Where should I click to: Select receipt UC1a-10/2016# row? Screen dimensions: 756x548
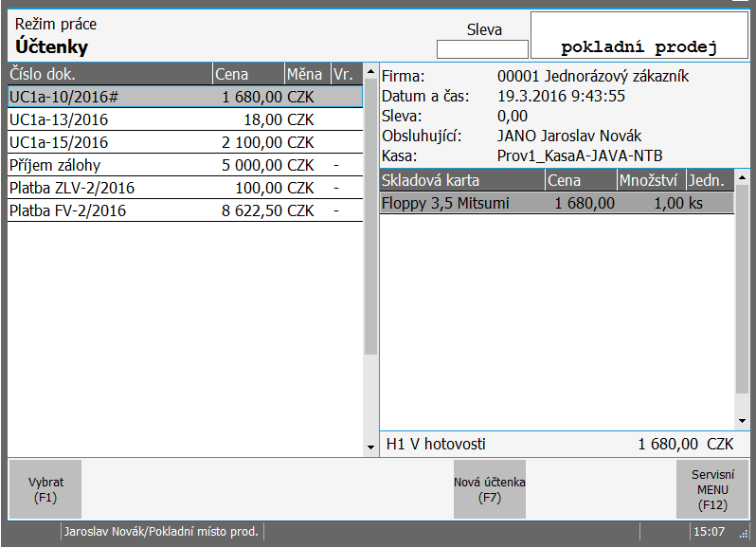click(185, 97)
